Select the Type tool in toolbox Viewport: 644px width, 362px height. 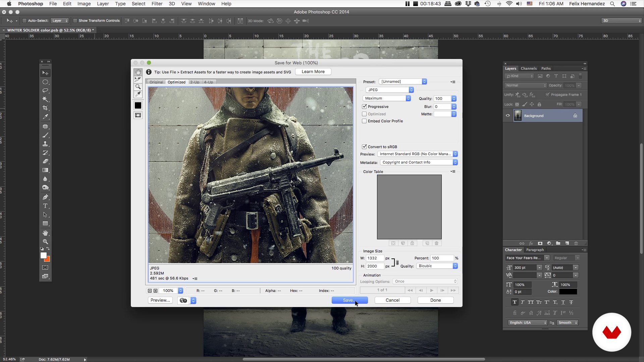pos(45,206)
